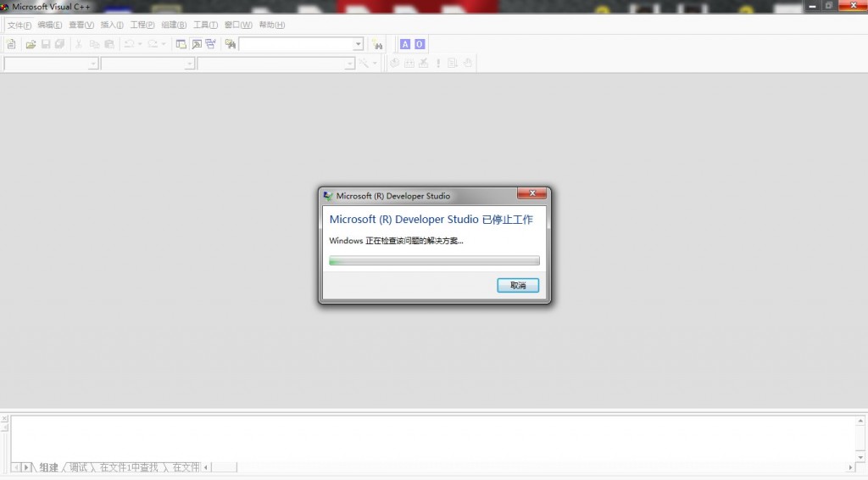
Task: Click the binoculars Search icon
Action: tap(377, 44)
